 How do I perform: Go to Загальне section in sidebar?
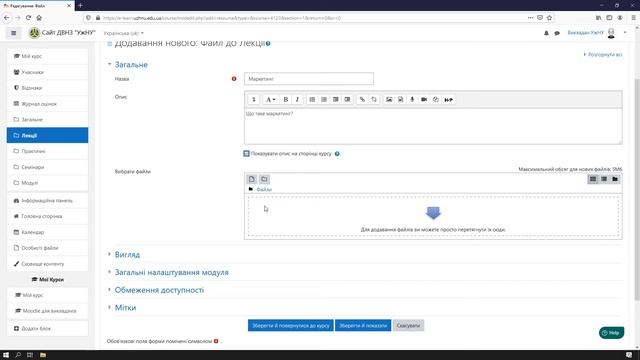point(47,120)
